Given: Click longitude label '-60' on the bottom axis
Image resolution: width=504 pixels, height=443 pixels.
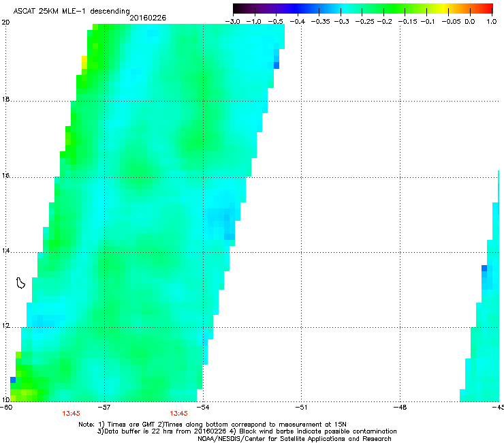Looking at the screenshot, I should pos(6,408).
